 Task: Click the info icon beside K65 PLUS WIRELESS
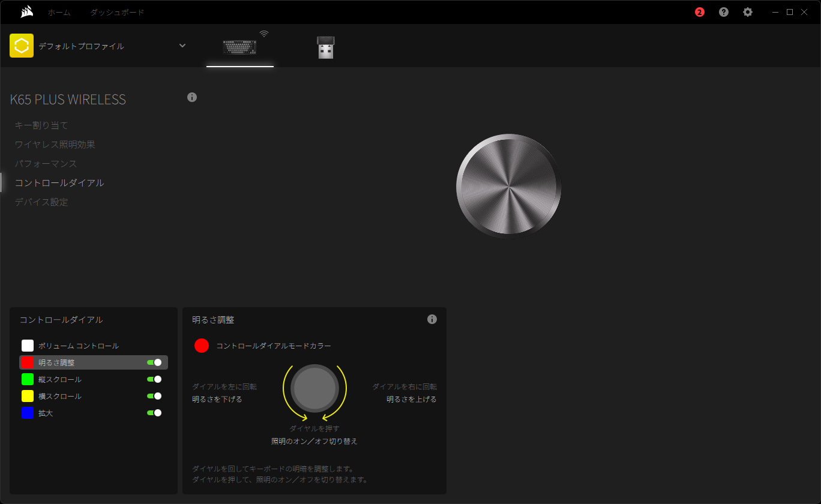192,97
